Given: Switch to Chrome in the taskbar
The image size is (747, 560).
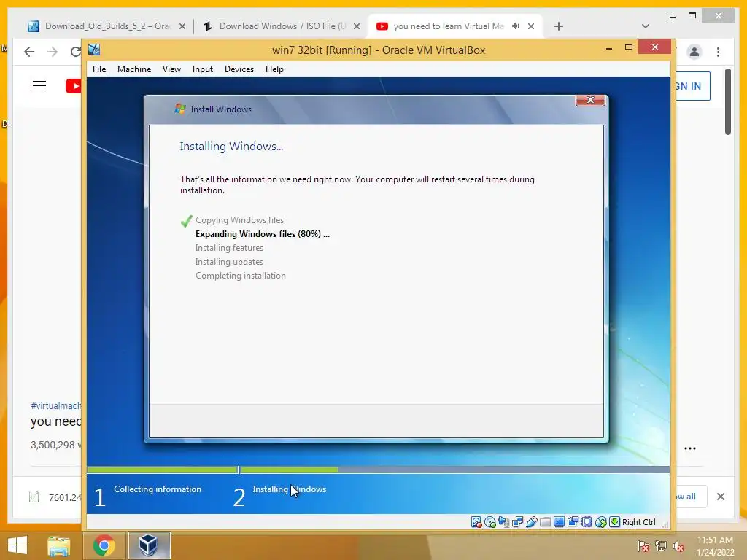Looking at the screenshot, I should pyautogui.click(x=104, y=545).
